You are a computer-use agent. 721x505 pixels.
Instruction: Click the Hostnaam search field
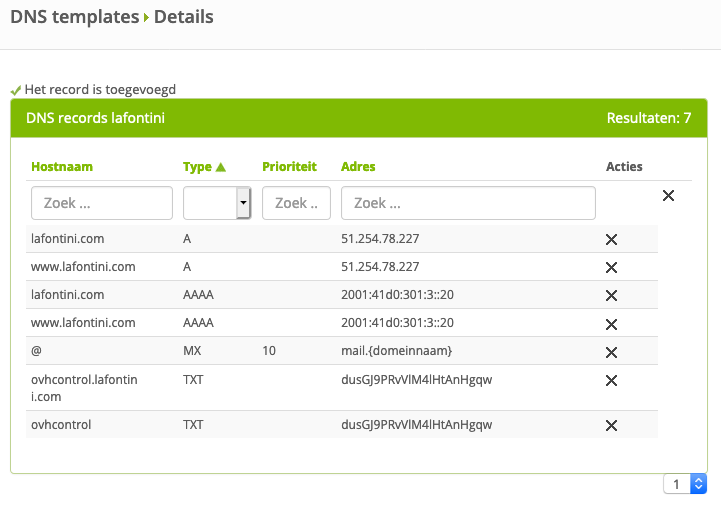click(x=102, y=203)
